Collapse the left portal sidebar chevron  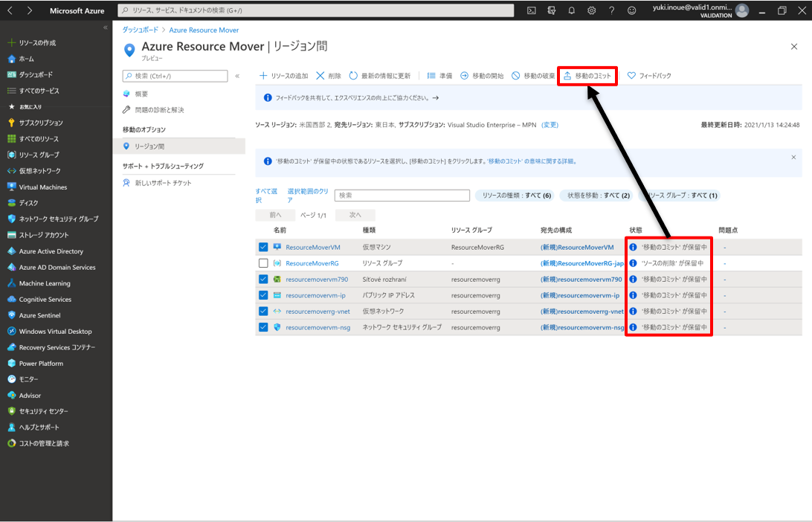[x=105, y=28]
